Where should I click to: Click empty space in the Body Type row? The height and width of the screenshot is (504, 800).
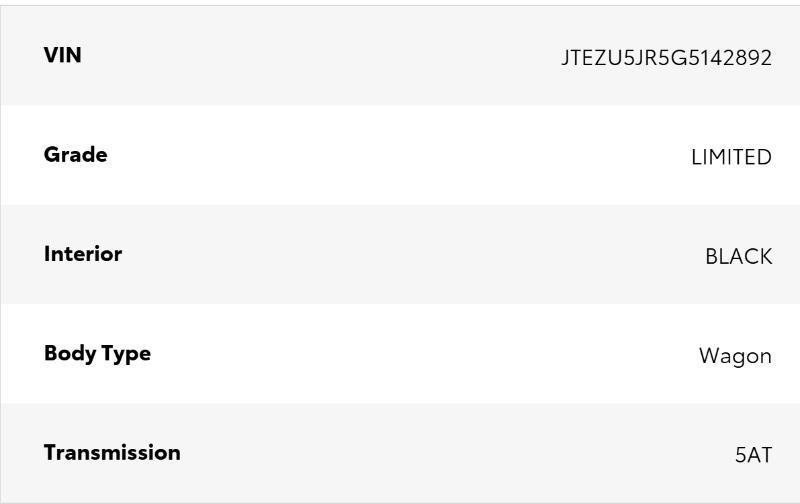[400, 353]
